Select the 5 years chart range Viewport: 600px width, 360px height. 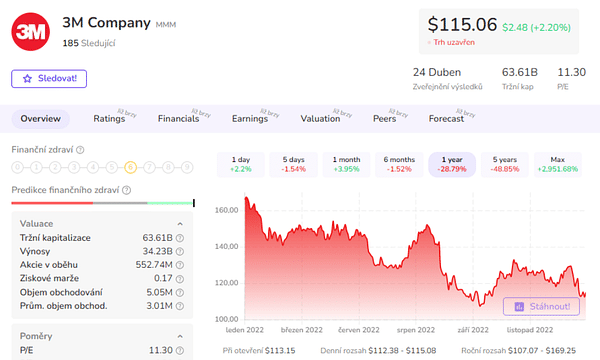505,165
